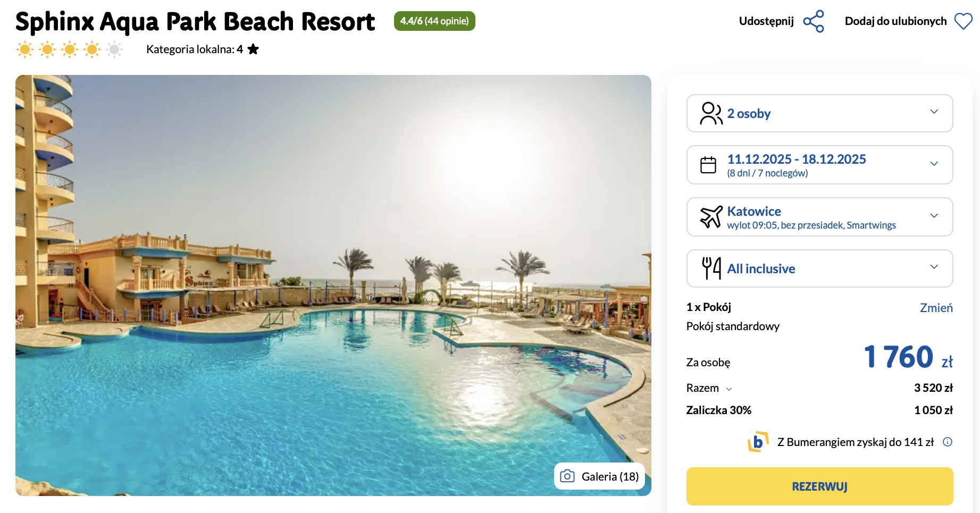This screenshot has height=513, width=980.
Task: Click the 4.4/6 reviews rating badge
Action: (x=434, y=21)
